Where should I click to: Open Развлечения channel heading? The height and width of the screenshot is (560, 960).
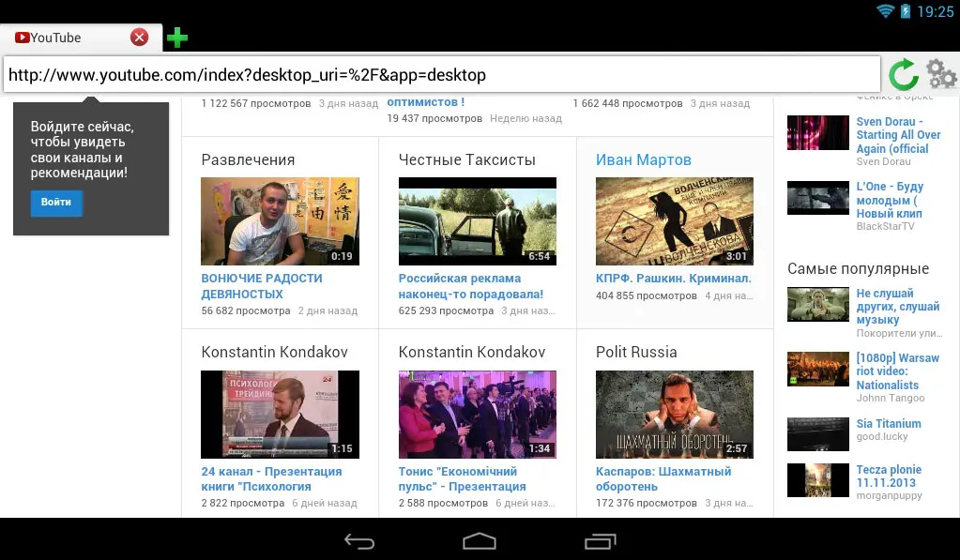point(248,159)
